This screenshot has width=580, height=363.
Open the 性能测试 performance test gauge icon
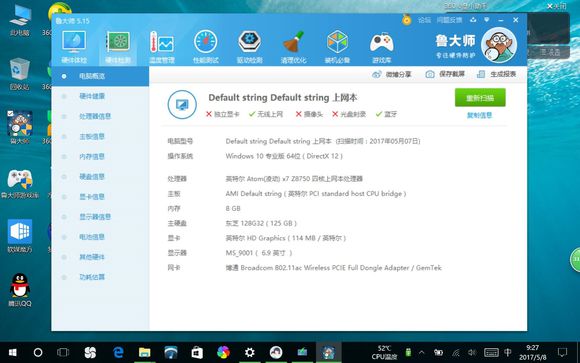pyautogui.click(x=206, y=47)
